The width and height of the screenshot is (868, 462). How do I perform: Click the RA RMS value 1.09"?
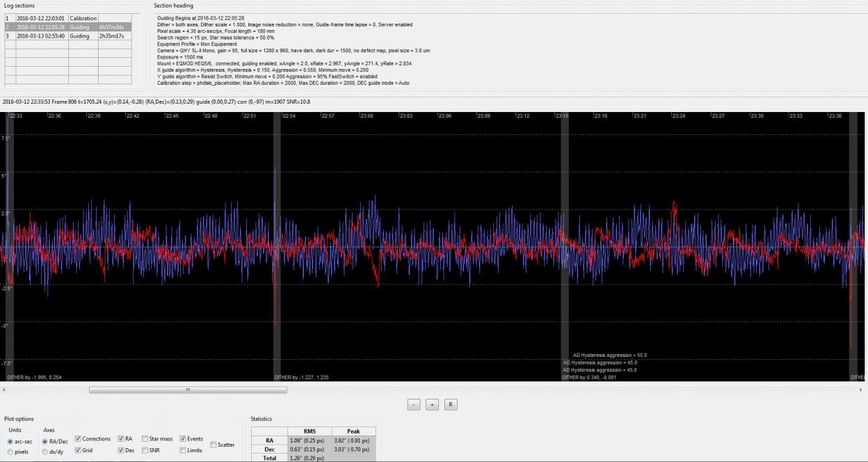tap(310, 440)
